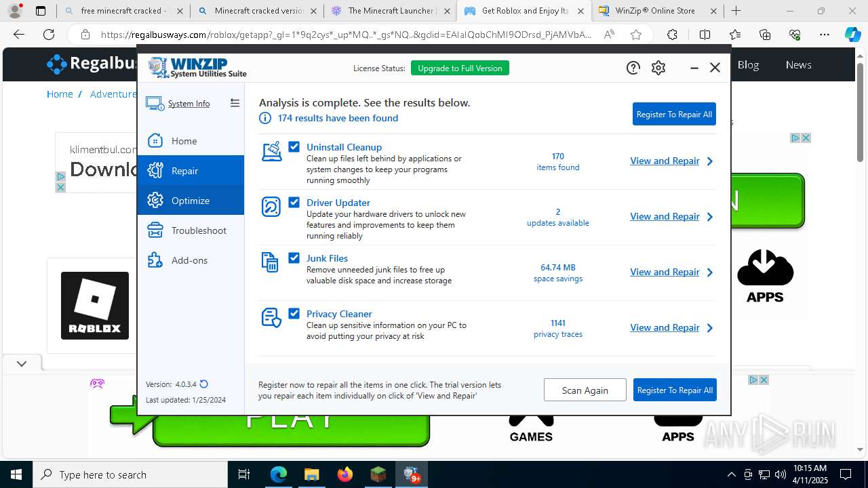Open browser settings and more menu
Screen dimensions: 868x488
click(x=824, y=35)
